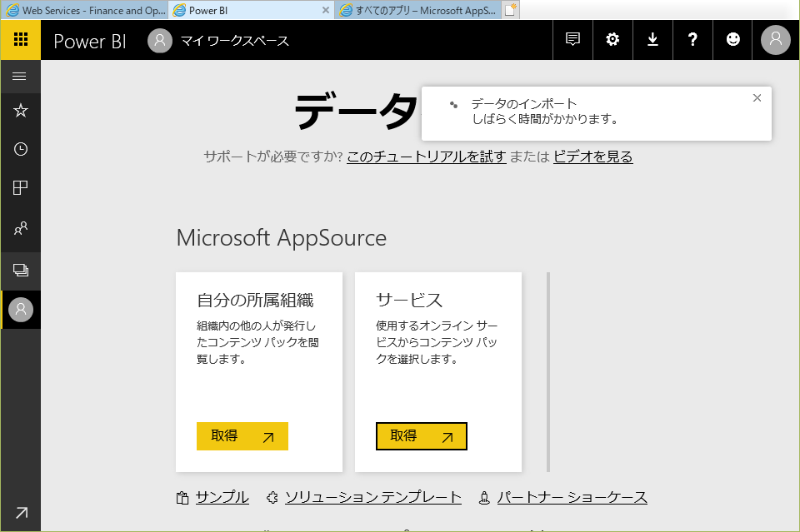
Task: Click workspace avatar beside マイ ワークスペース
Action: 160,40
